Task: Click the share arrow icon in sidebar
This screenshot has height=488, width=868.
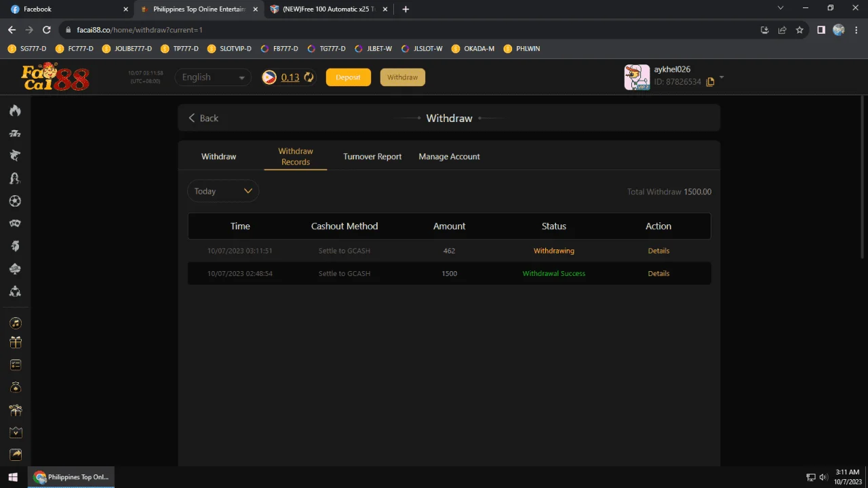Action: [15, 455]
